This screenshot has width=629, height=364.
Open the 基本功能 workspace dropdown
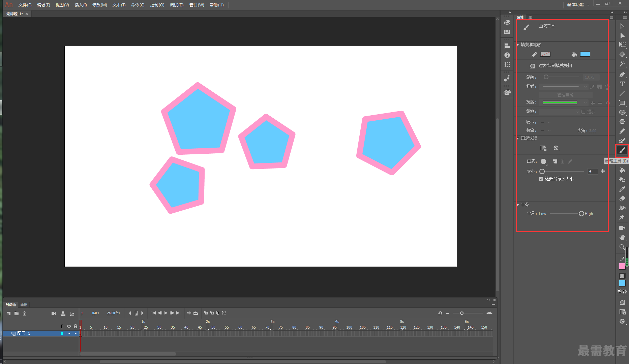pos(578,5)
